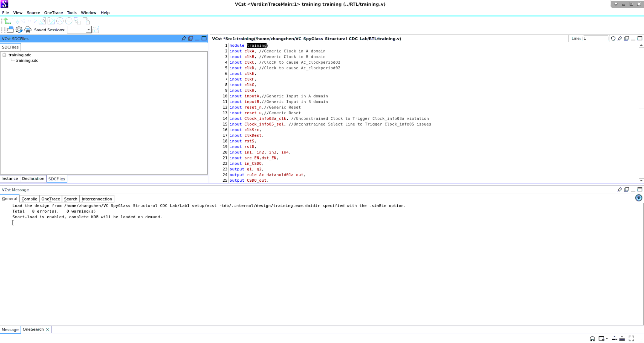Toggle the pin on the VCst Message panel
Screen dimensions: 644x343
click(x=620, y=190)
